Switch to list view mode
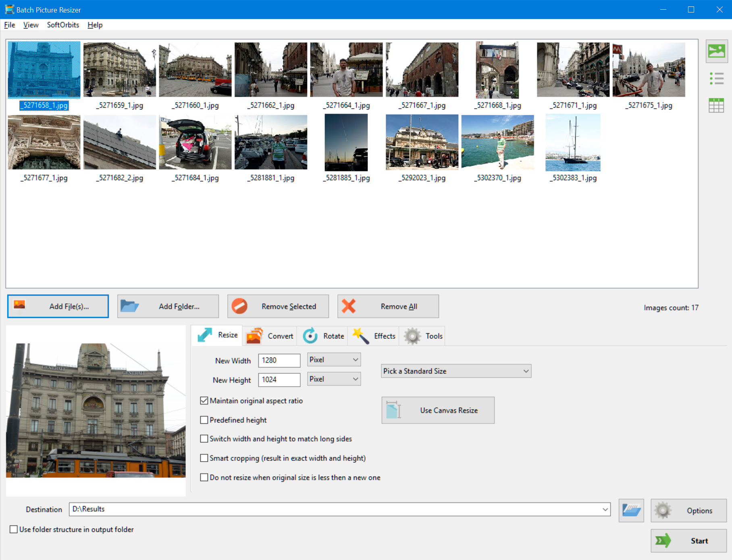Image resolution: width=732 pixels, height=560 pixels. click(x=716, y=79)
